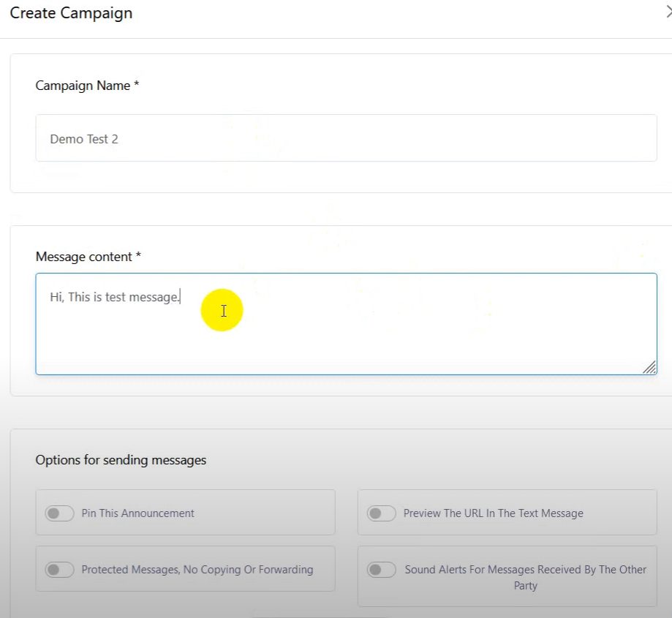The image size is (672, 618).
Task: Click the Campaign Name input field
Action: click(x=346, y=138)
